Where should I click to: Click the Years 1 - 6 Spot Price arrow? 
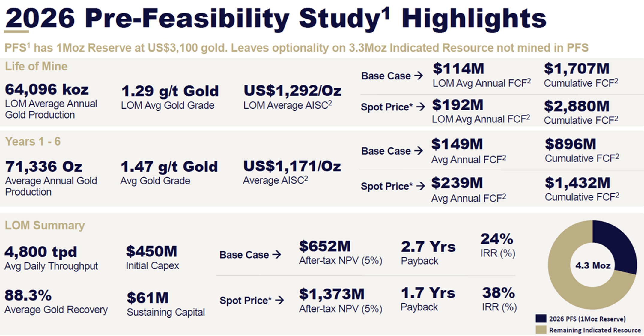420,186
